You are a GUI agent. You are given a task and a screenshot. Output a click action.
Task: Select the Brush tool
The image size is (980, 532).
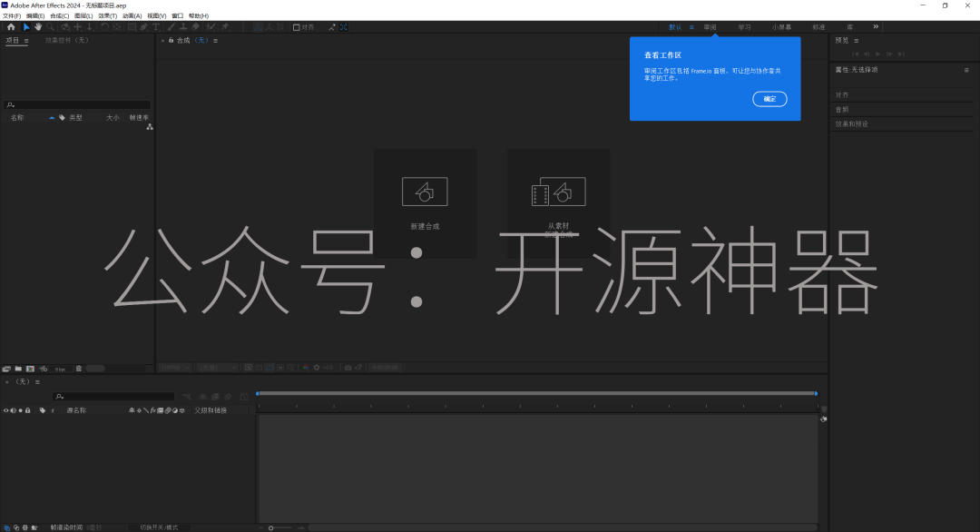pyautogui.click(x=171, y=27)
